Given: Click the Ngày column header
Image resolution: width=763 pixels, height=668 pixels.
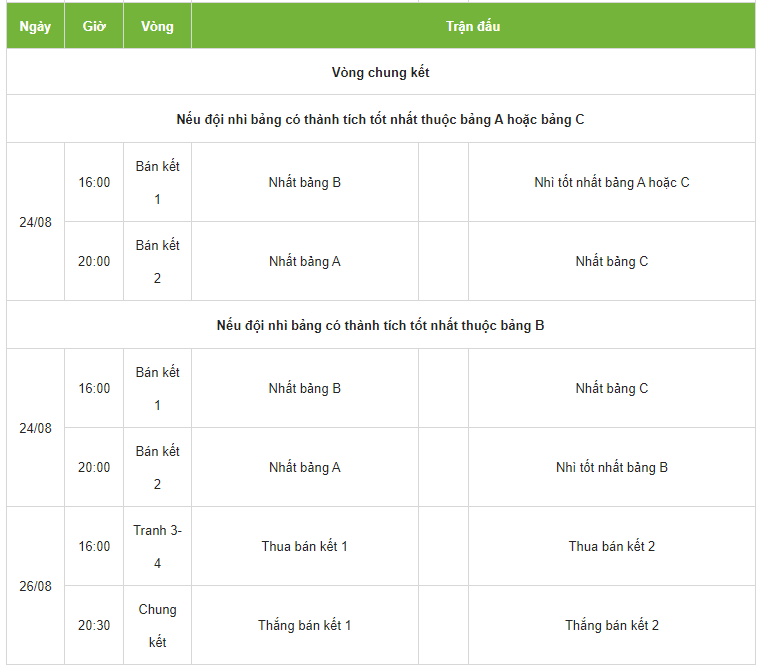Looking at the screenshot, I should pyautogui.click(x=35, y=26).
